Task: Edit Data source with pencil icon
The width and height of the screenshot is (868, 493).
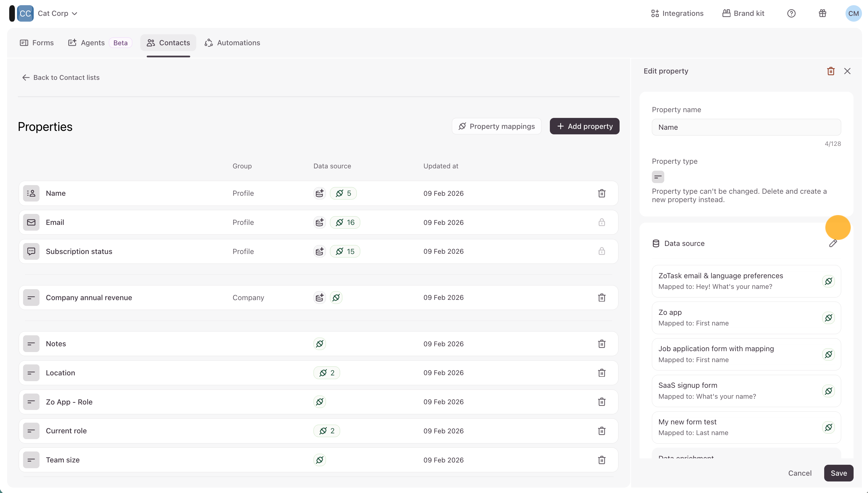Action: (833, 243)
